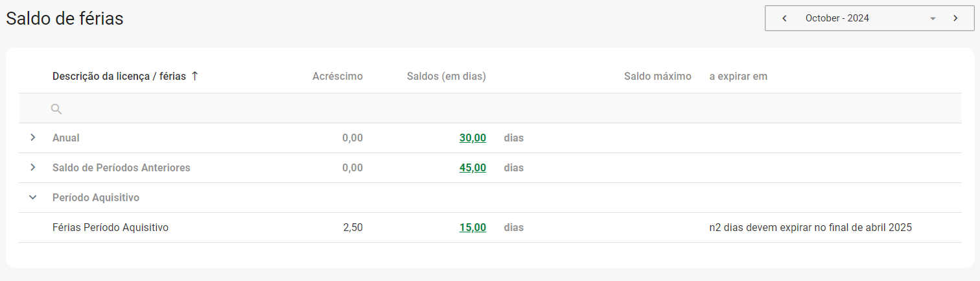Expand the Anual row
Screen dimensions: 980x281
coord(33,138)
